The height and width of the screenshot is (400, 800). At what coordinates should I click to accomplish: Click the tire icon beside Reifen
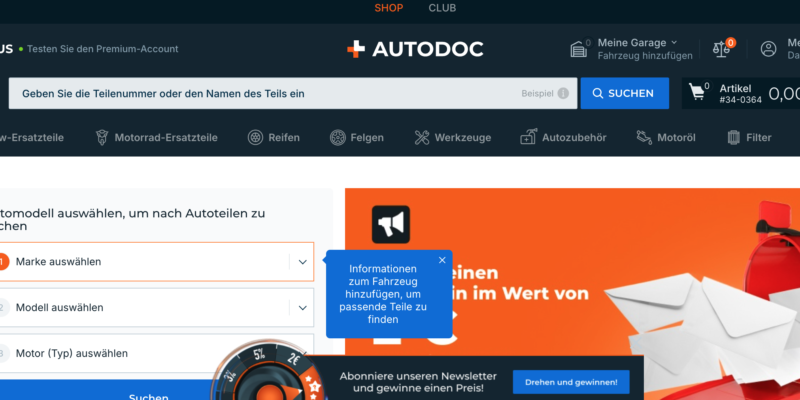pyautogui.click(x=255, y=138)
